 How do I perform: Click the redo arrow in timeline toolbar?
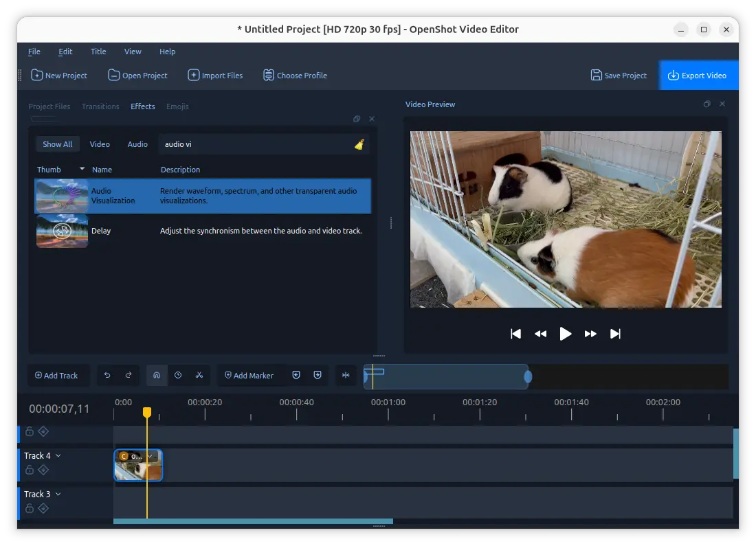[x=129, y=376]
